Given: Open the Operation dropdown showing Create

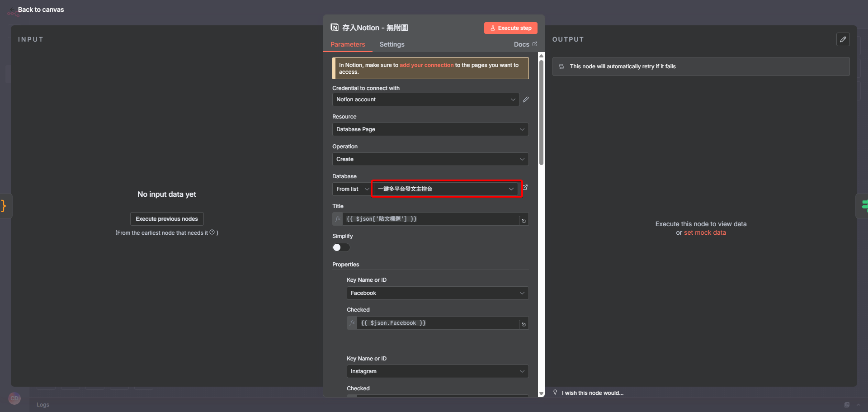Looking at the screenshot, I should pyautogui.click(x=430, y=159).
